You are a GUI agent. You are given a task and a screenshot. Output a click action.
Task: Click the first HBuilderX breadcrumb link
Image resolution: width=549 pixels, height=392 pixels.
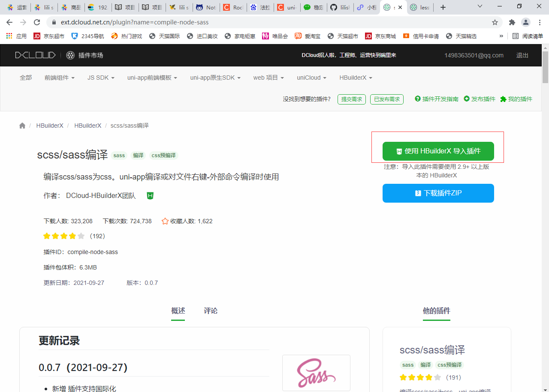(x=50, y=126)
